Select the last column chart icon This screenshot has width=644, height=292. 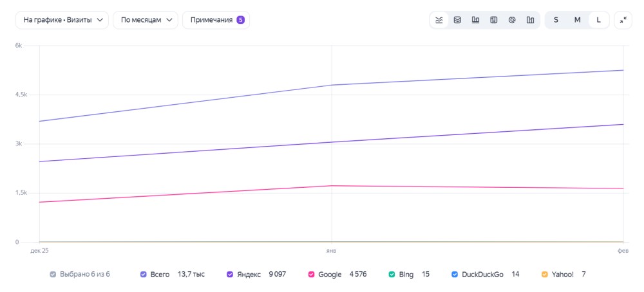click(530, 20)
